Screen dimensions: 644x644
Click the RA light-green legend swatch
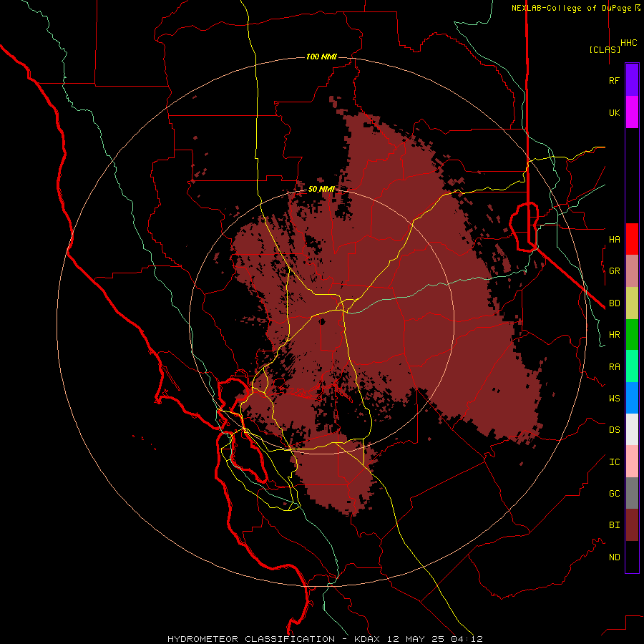click(x=632, y=366)
